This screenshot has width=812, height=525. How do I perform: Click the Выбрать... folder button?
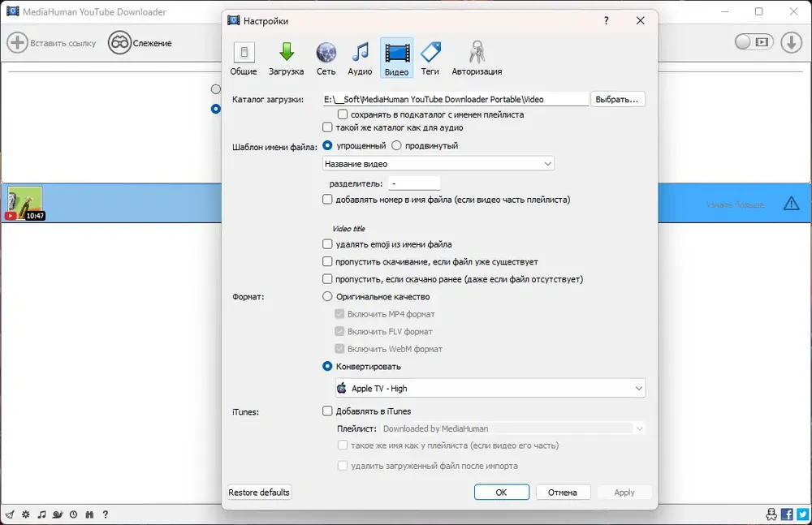click(617, 99)
